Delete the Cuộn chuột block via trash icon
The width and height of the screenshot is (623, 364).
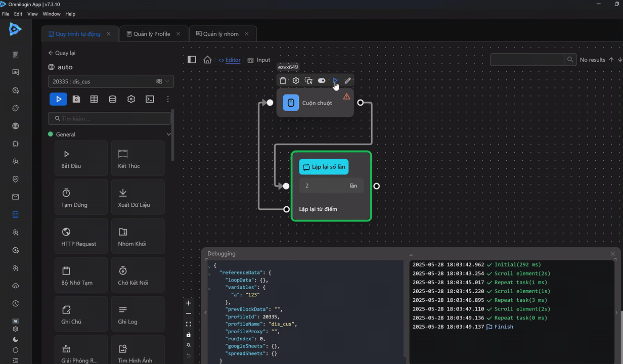coord(283,81)
